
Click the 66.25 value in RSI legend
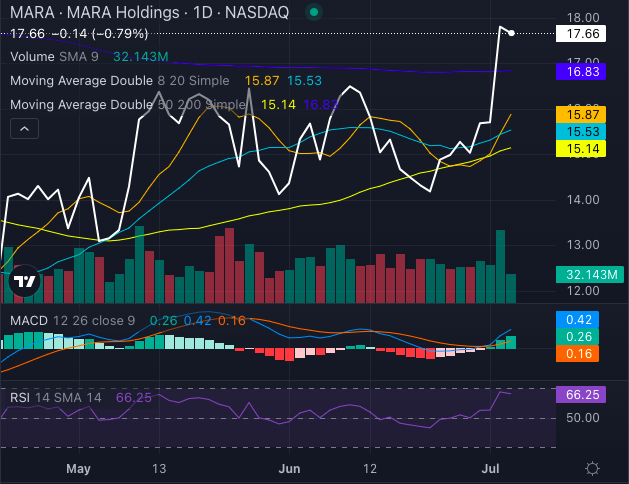(x=134, y=398)
